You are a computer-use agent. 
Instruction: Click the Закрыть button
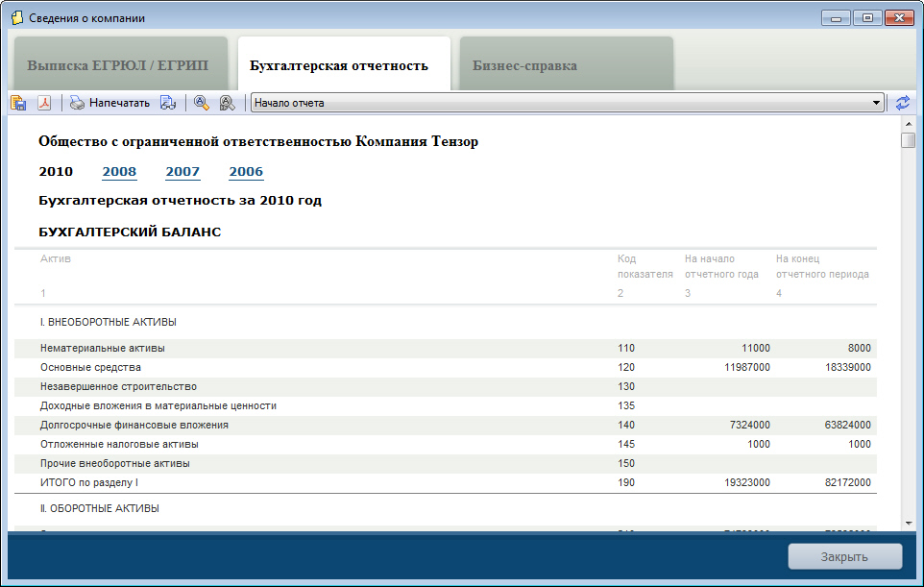coord(845,556)
